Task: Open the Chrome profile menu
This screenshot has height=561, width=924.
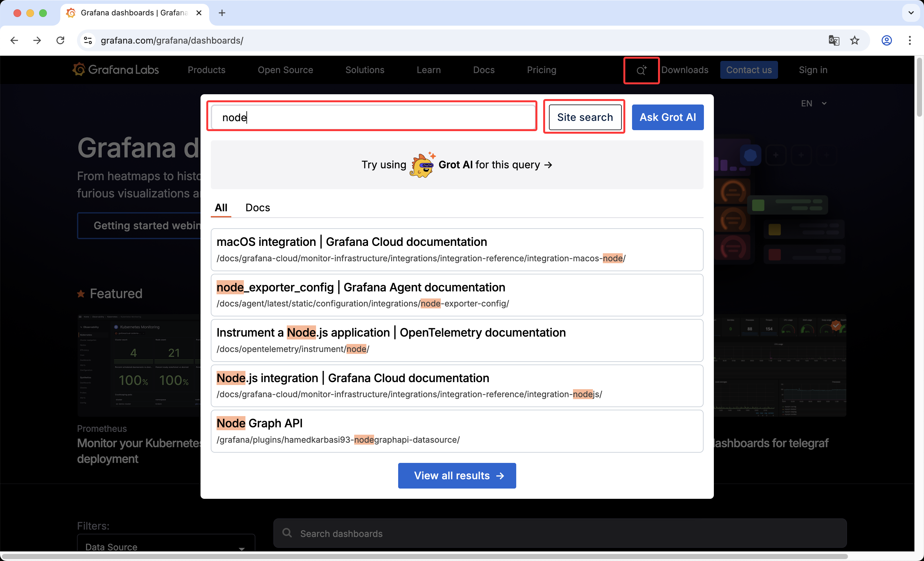Action: 886,40
